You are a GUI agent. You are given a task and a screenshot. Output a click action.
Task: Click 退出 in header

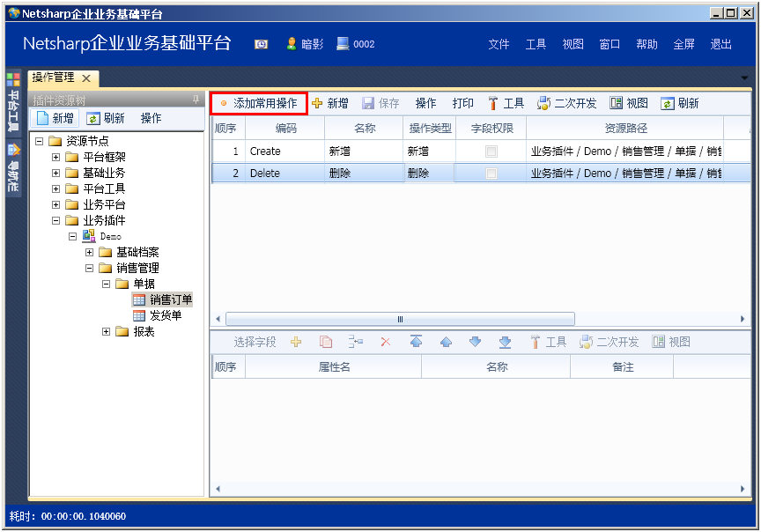click(720, 44)
